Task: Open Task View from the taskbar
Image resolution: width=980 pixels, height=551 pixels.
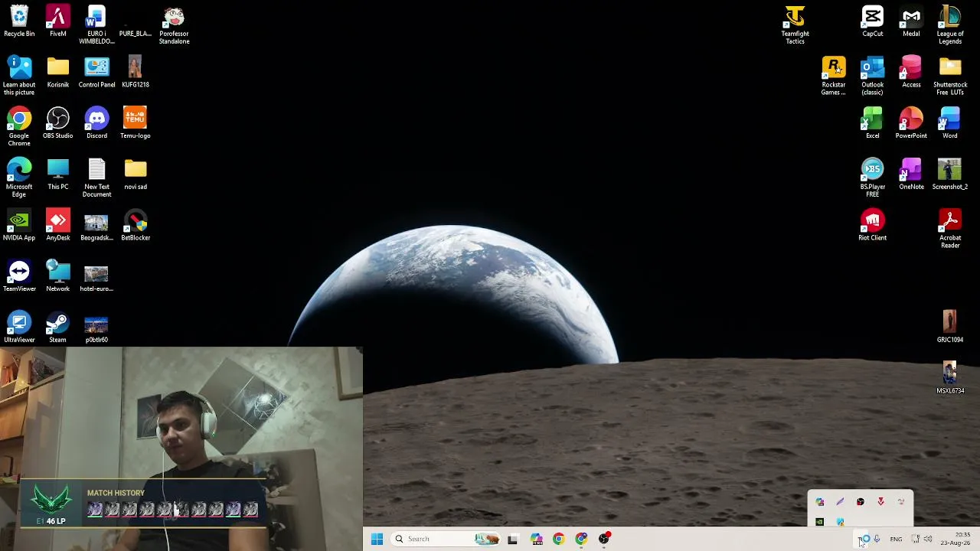Action: 512,539
